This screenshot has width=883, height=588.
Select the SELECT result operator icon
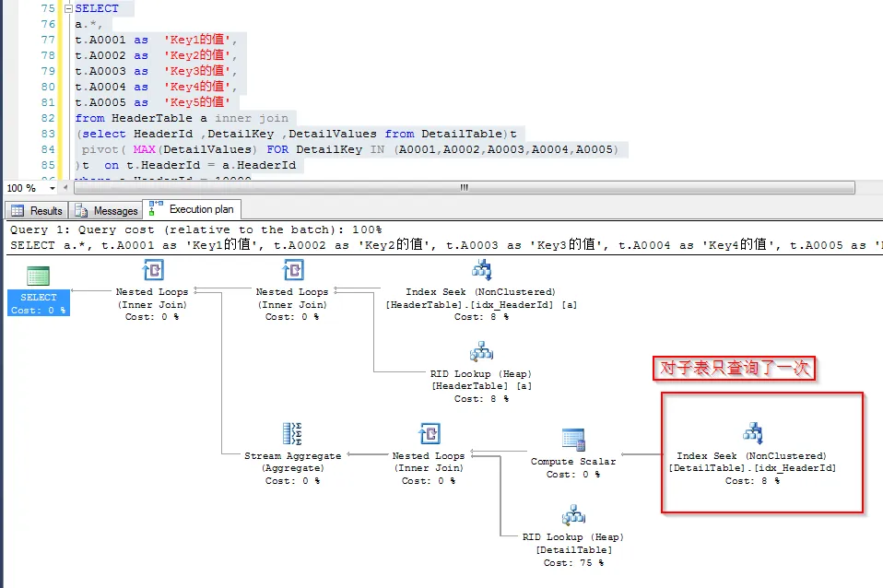coord(39,276)
